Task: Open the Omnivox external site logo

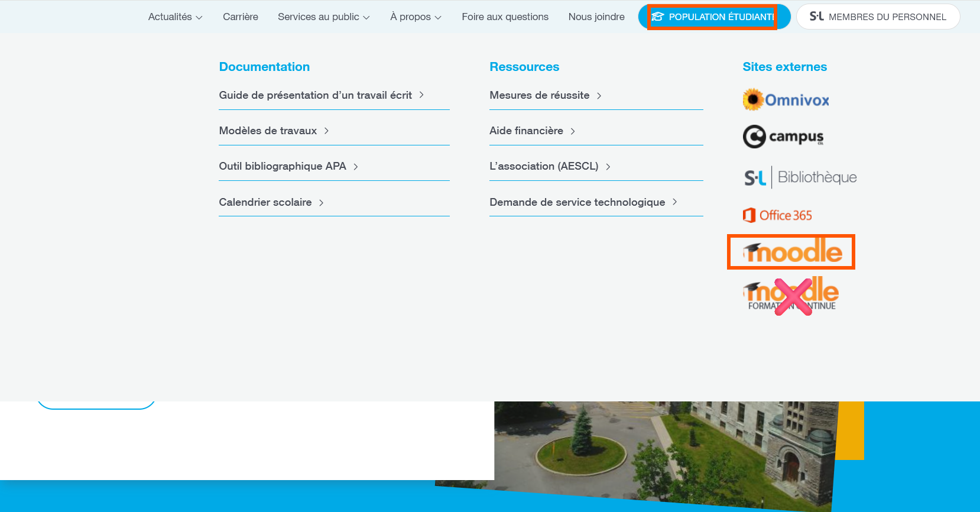Action: tap(786, 100)
